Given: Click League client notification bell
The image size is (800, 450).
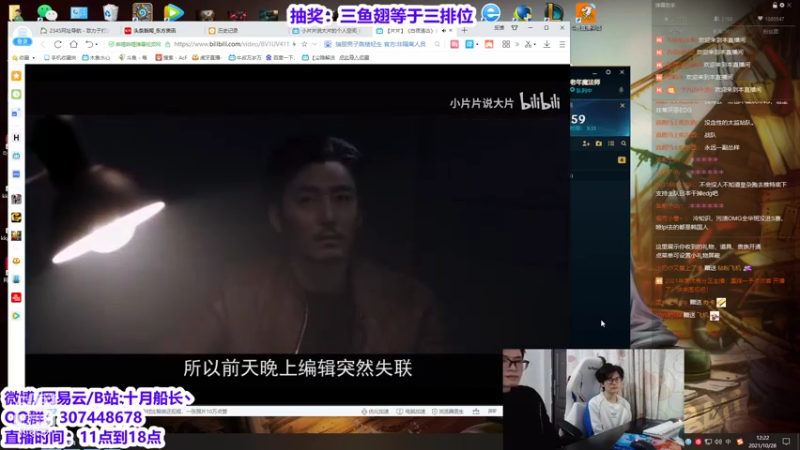Looking at the screenshot, I should tap(621, 90).
